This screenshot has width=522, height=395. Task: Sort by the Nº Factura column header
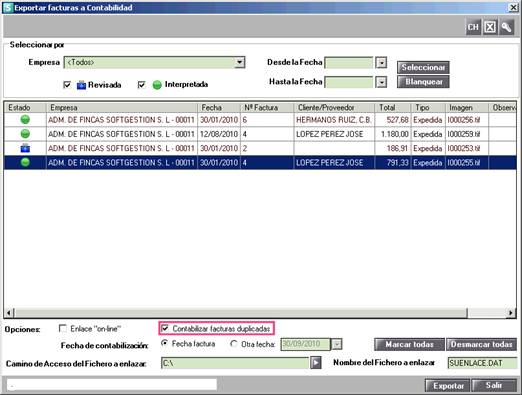point(267,108)
